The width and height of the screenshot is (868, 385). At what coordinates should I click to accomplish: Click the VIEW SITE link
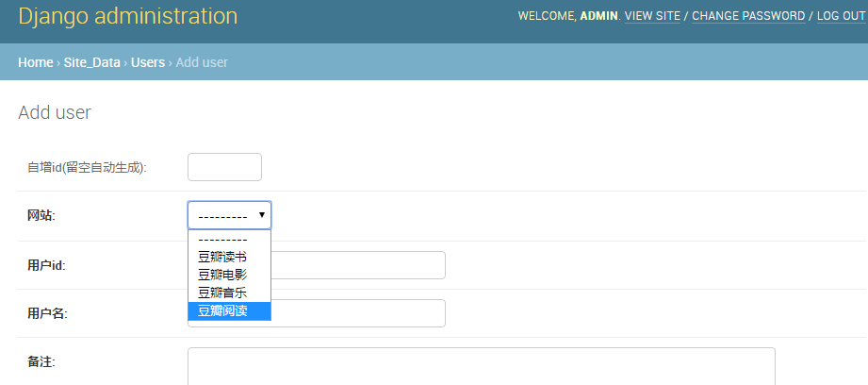(x=652, y=16)
